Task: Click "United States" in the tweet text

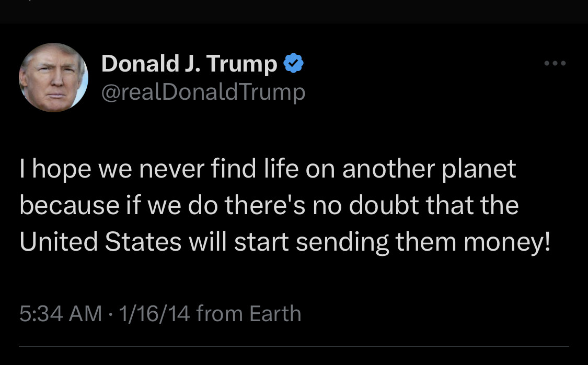Action: pos(100,242)
